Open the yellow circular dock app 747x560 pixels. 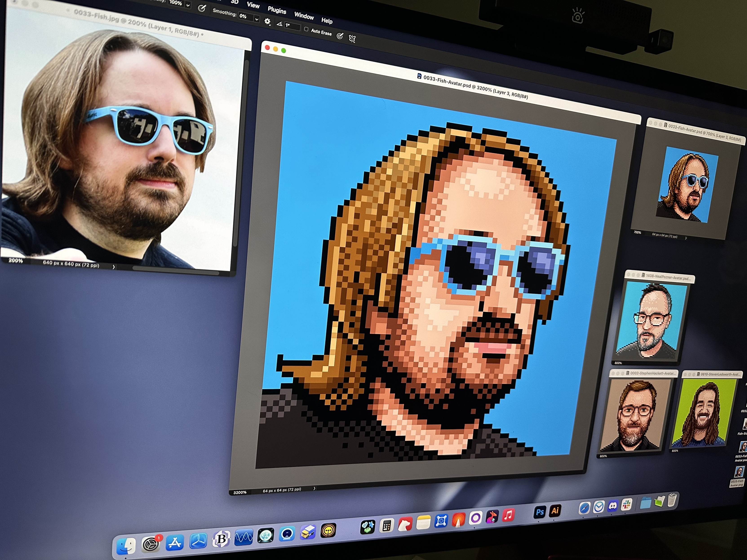[328, 531]
